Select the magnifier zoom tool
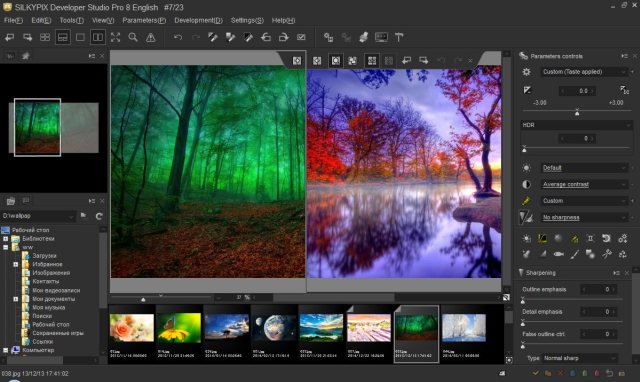This screenshot has height=382, width=640. pyautogui.click(x=133, y=37)
